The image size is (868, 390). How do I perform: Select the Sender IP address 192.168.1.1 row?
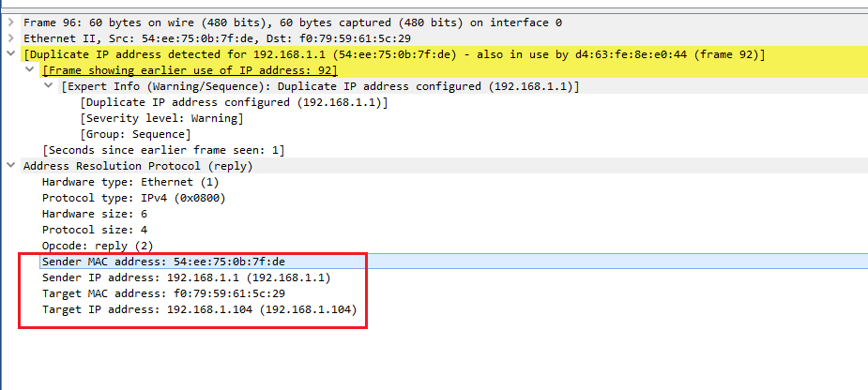pos(186,277)
